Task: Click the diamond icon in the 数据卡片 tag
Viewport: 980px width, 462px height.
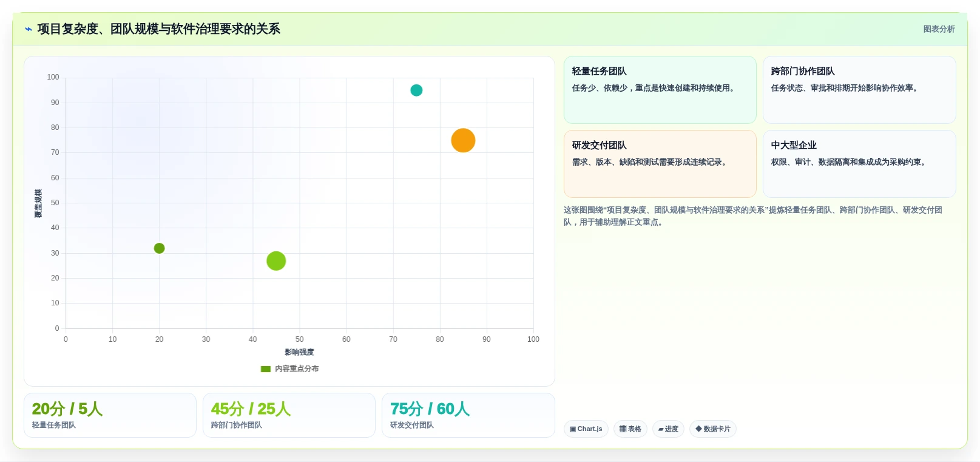Action: tap(698, 429)
